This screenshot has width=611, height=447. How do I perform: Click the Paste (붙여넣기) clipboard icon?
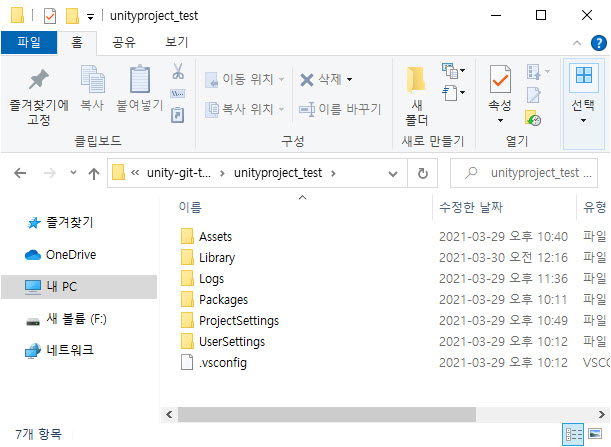point(140,79)
